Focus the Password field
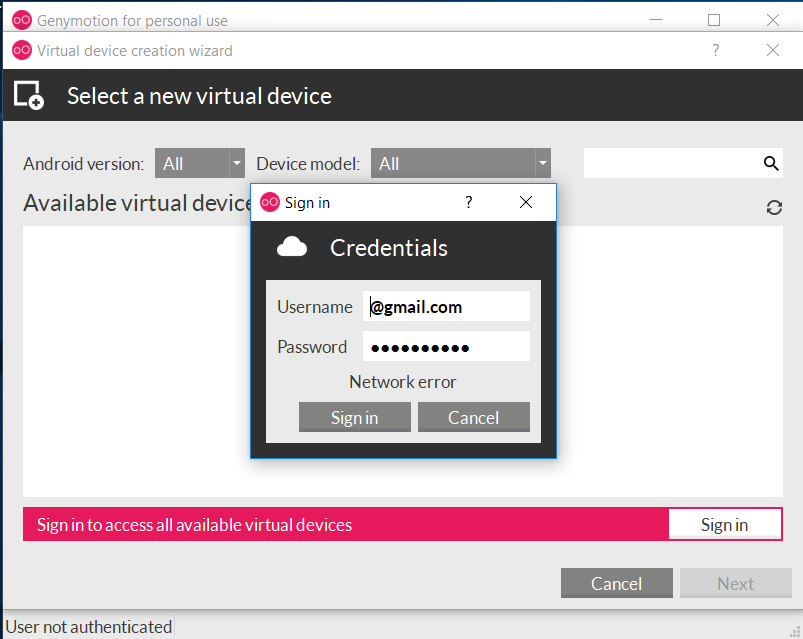This screenshot has height=639, width=803. tap(446, 347)
